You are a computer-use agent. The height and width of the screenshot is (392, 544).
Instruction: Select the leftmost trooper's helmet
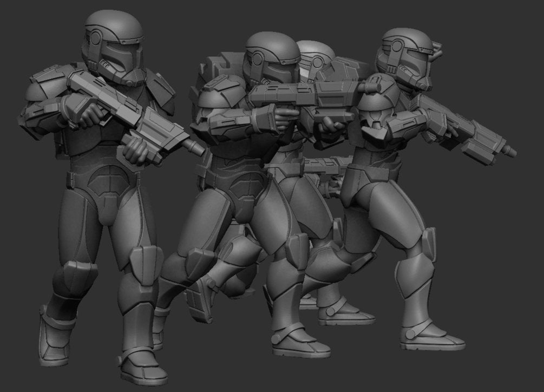coord(114,48)
